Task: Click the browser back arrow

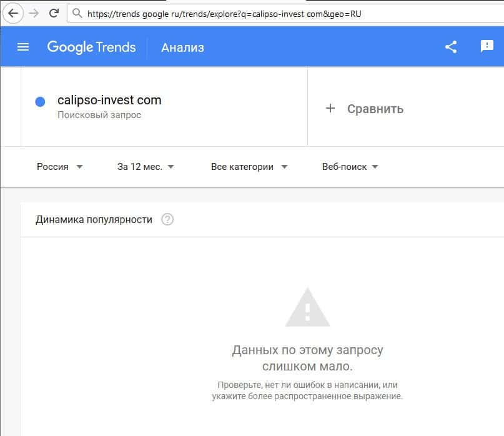Action: pos(12,13)
